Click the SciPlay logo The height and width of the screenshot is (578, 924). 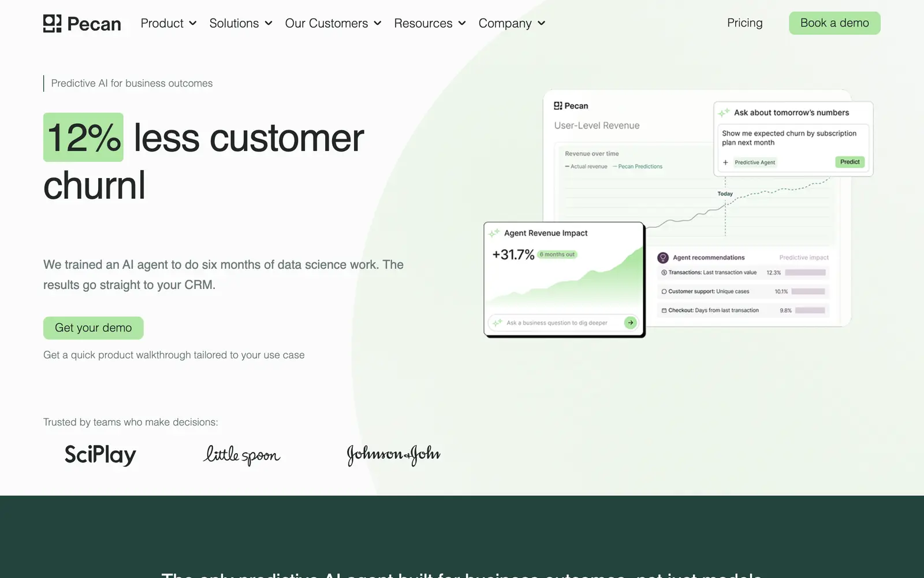coord(100,455)
